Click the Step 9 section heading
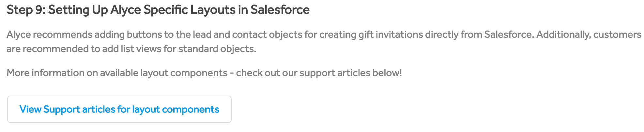Screen dimensions: 644x132 click(x=158, y=10)
